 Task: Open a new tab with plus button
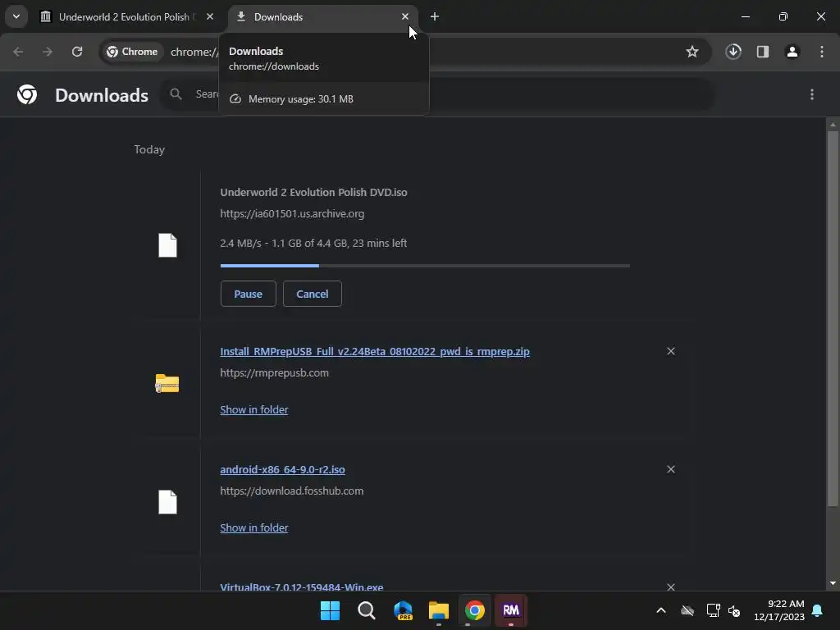click(x=435, y=16)
